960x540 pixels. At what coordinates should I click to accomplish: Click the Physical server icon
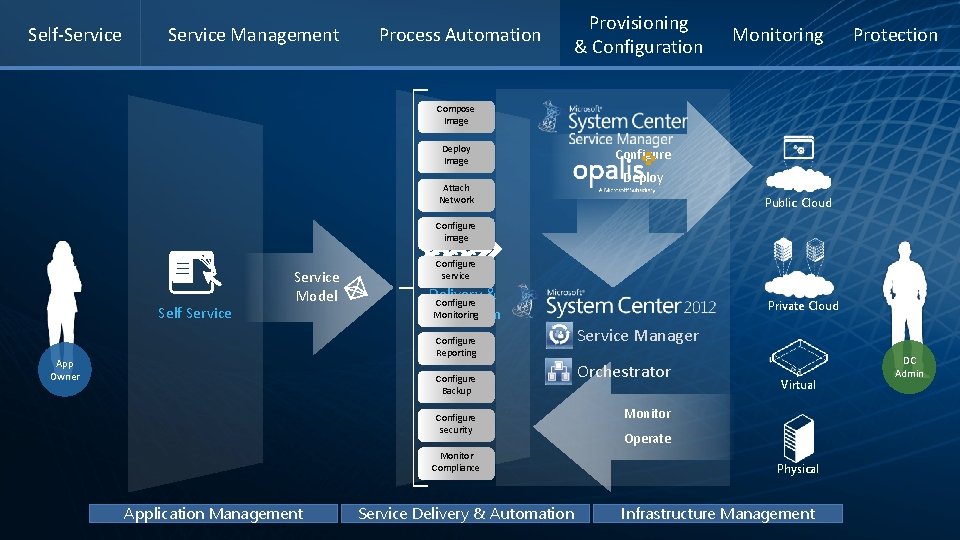click(x=798, y=438)
